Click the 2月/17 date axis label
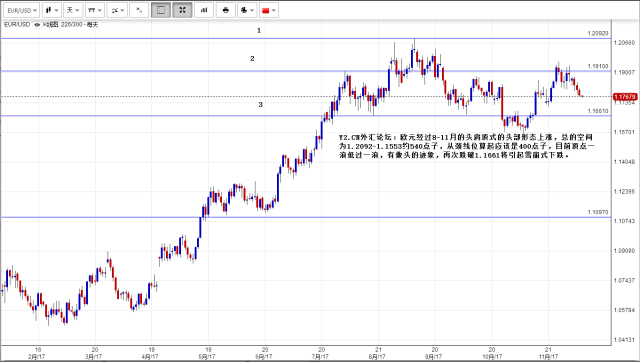This screenshot has height=362, width=640. point(37,357)
